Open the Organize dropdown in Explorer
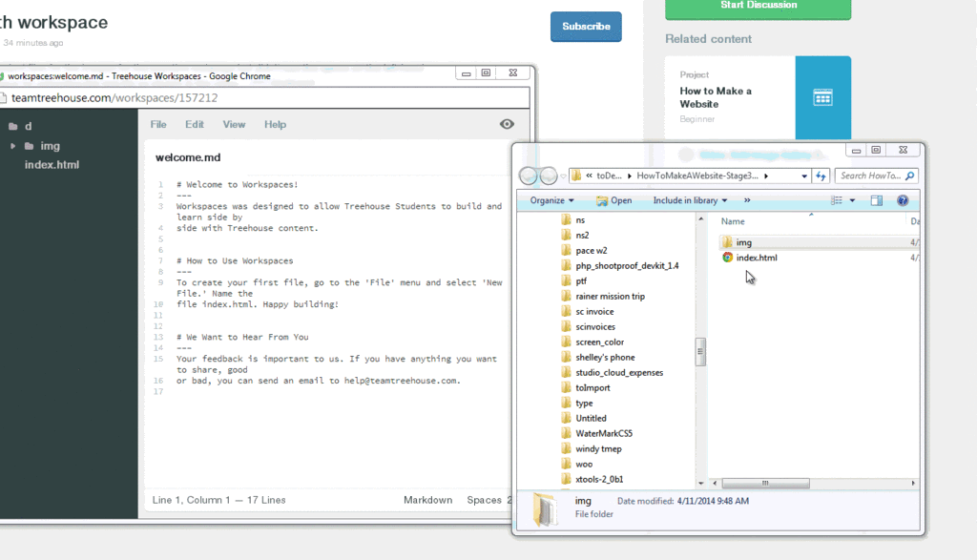This screenshot has width=977, height=560. 551,200
